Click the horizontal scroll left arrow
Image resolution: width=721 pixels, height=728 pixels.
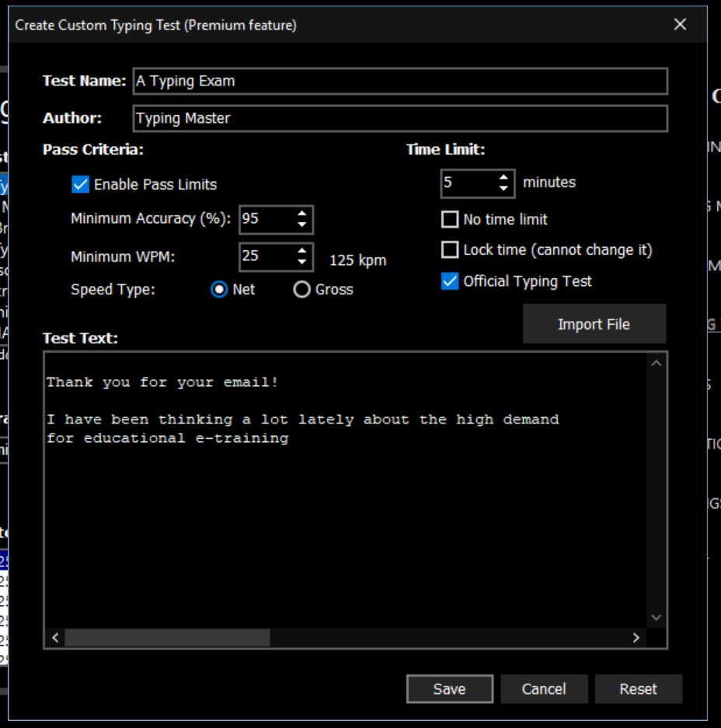[x=55, y=638]
